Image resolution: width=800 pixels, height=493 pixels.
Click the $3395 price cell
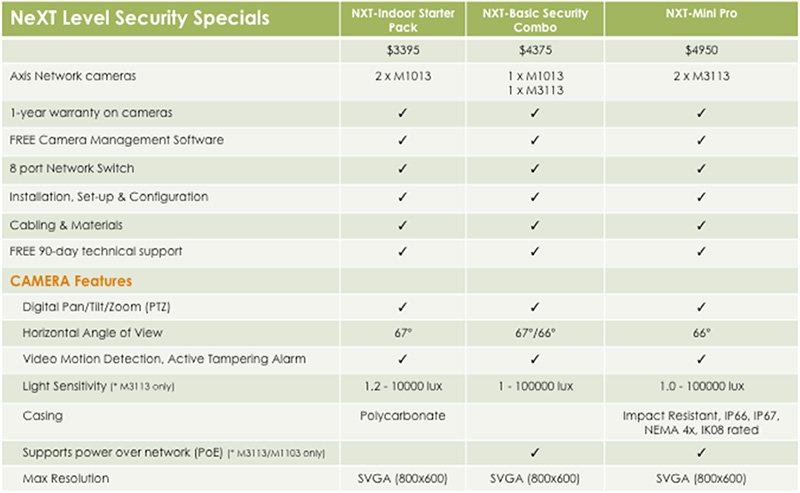(x=403, y=50)
